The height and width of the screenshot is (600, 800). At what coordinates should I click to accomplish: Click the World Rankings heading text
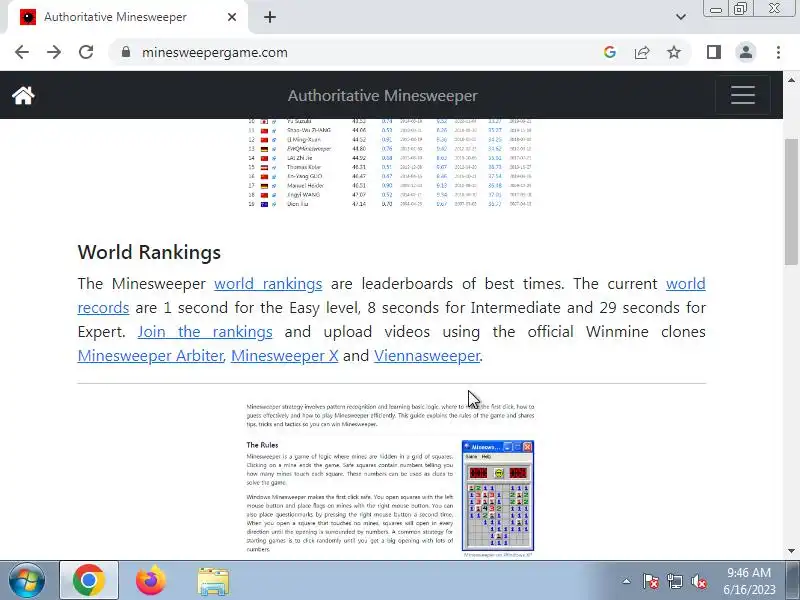(149, 252)
